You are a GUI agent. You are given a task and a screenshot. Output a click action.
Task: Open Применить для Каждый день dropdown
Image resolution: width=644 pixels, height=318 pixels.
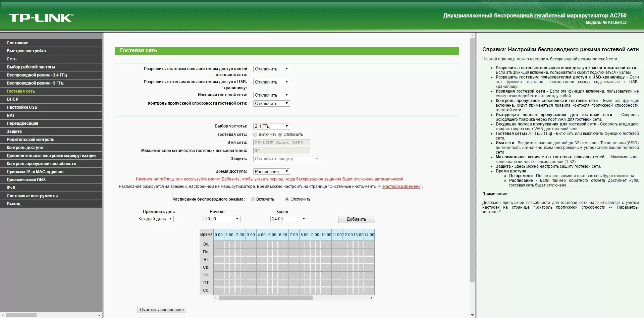tap(155, 219)
